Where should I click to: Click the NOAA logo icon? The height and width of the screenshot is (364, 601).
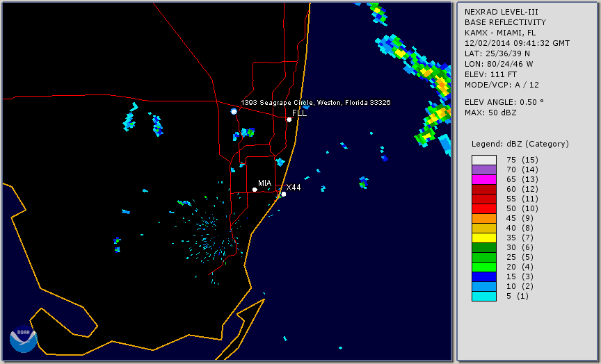tap(24, 338)
